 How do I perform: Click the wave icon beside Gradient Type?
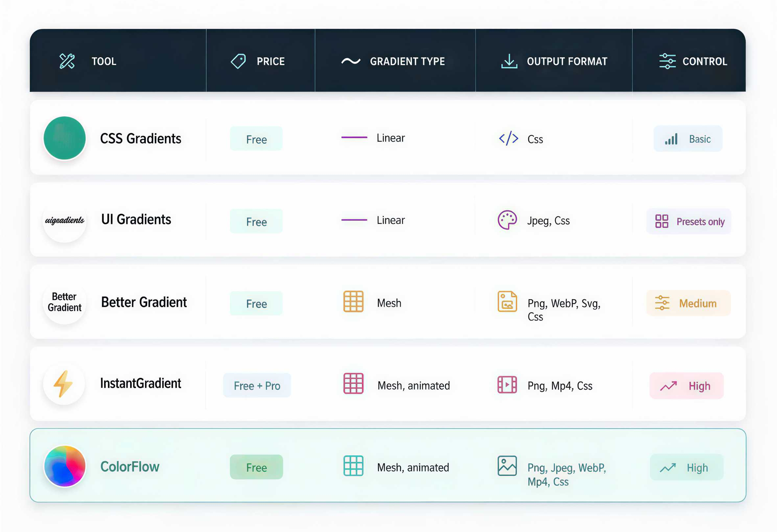click(351, 61)
